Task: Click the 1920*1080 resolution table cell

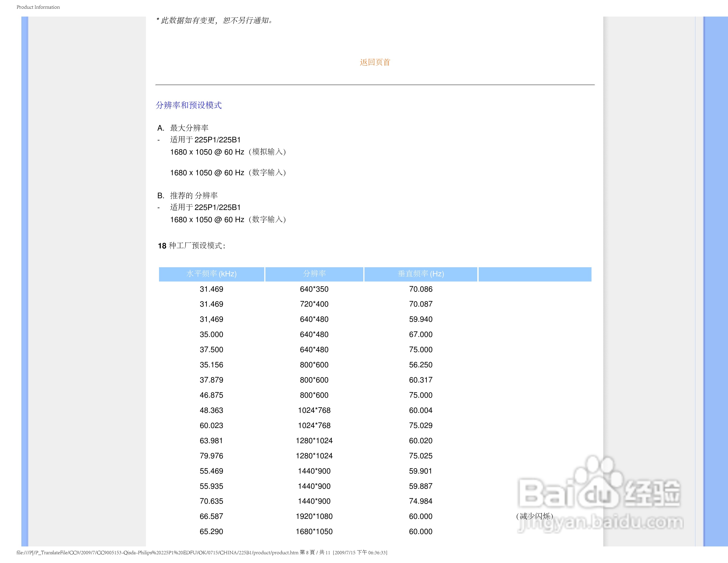Action: coord(314,517)
